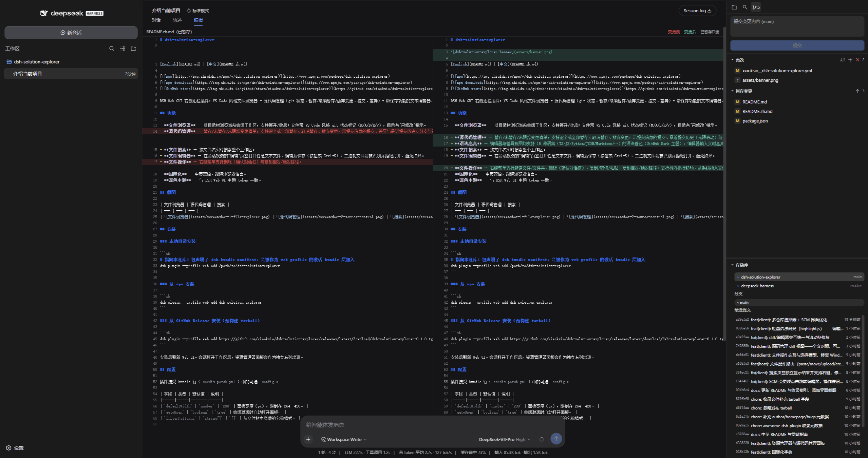The width and height of the screenshot is (868, 458).
Task: Toggle 变更后 diff view
Action: point(690,32)
